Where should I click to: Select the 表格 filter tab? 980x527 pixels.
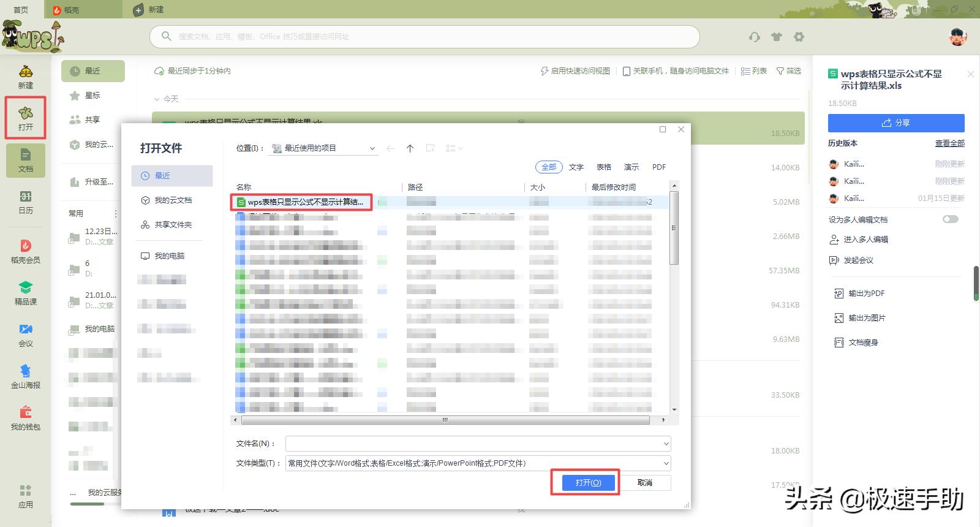(x=604, y=167)
